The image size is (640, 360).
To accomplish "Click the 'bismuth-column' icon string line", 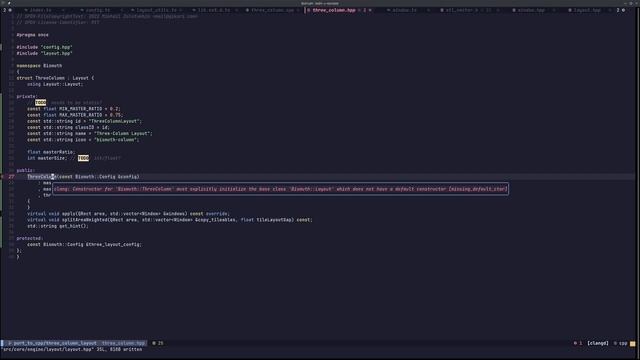I will tap(83, 140).
